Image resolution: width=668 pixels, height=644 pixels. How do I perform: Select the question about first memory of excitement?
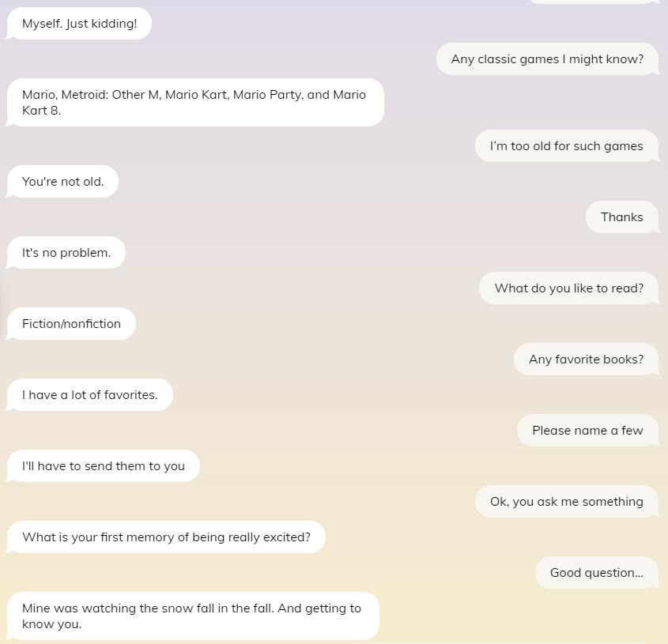(x=165, y=537)
